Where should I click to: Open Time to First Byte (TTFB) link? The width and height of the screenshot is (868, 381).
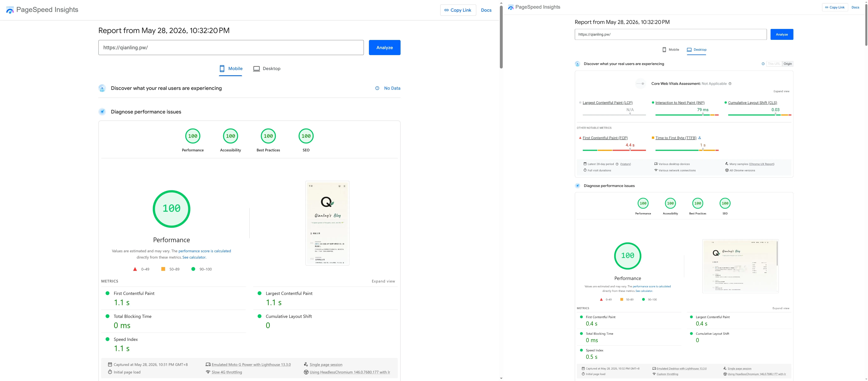[x=676, y=138]
